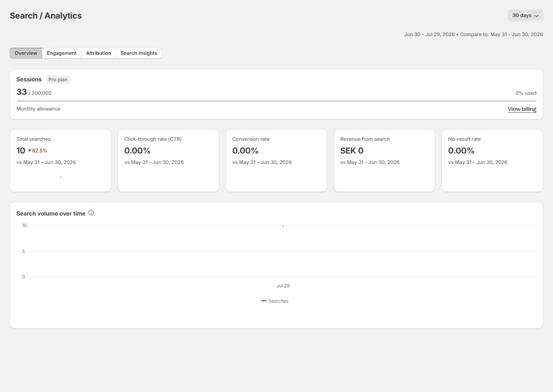This screenshot has height=392, width=553.
Task: Click the 0% used label
Action: point(526,93)
